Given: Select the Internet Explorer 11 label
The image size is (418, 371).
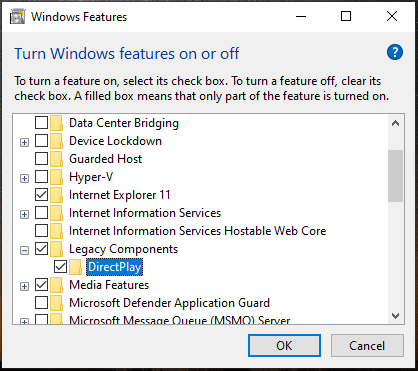Looking at the screenshot, I should tap(120, 195).
